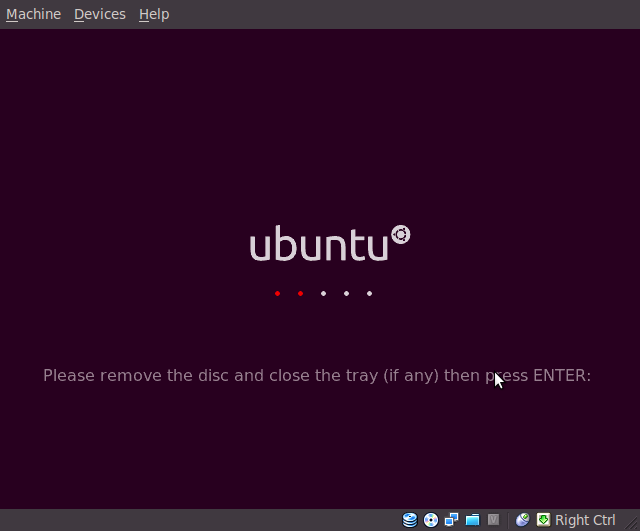Click the optical disc CD/DVD status icon
The height and width of the screenshot is (531, 640).
[431, 520]
